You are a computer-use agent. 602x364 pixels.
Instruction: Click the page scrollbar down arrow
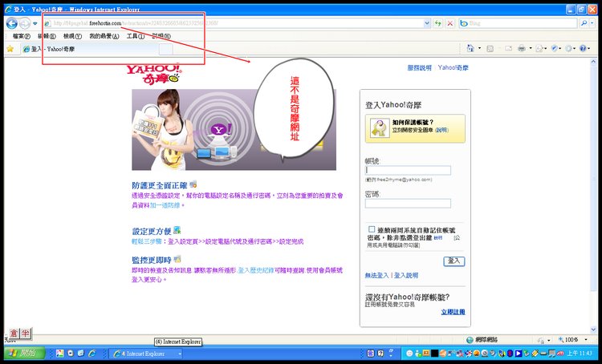595,330
